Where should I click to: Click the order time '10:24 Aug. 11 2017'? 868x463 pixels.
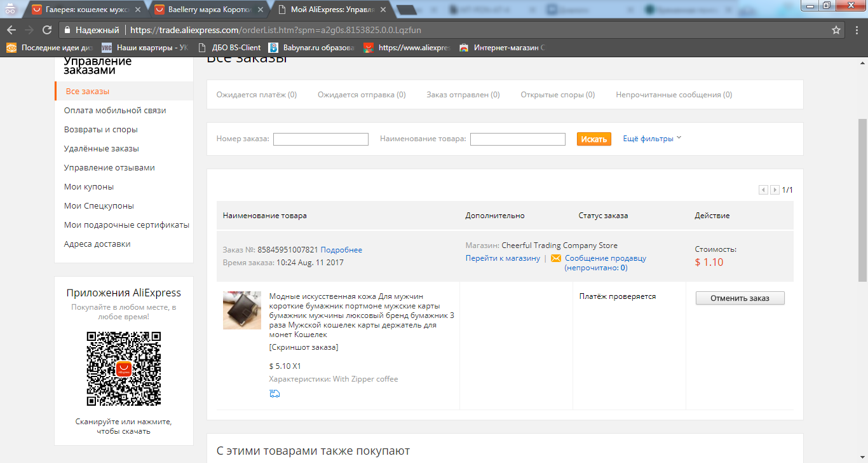pos(309,263)
